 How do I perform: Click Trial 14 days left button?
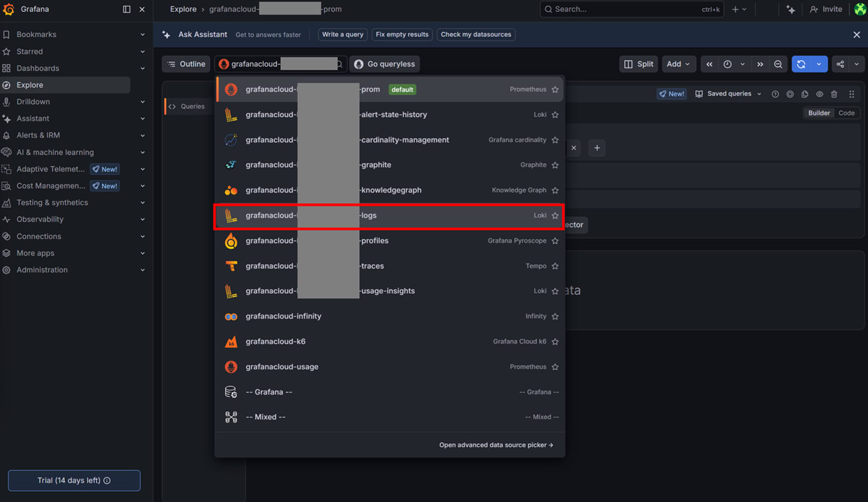[74, 480]
